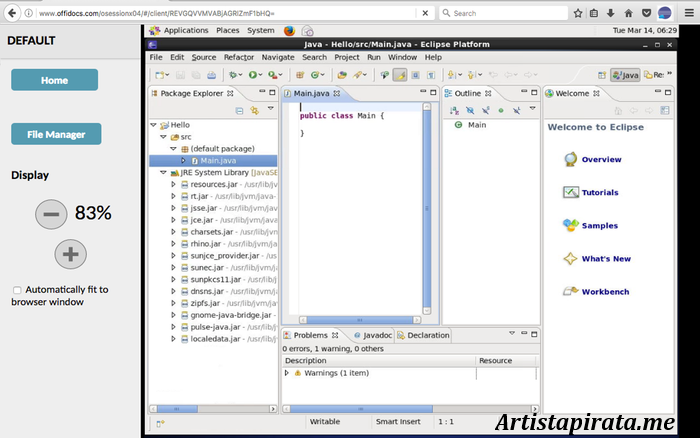This screenshot has height=438, width=700.
Task: Decrease display zoom with minus button
Action: 51,214
